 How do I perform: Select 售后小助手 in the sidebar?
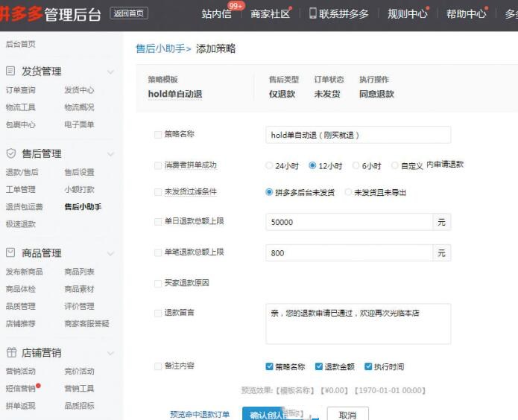83,207
